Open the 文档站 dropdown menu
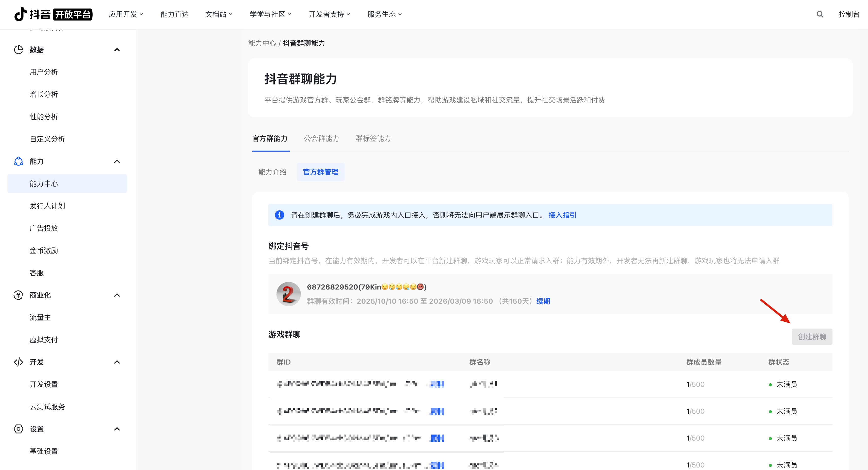The width and height of the screenshot is (868, 470). point(219,14)
